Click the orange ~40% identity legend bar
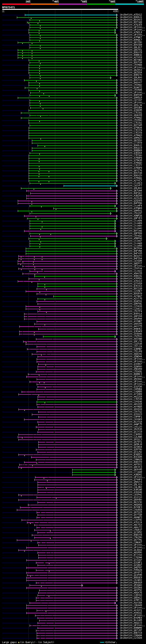 point(45,4)
